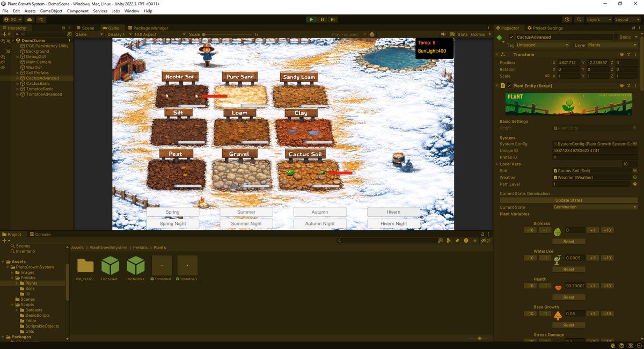Open the Tag dropdown showing Untagged
Image resolution: width=644 pixels, height=349 pixels.
[x=543, y=45]
